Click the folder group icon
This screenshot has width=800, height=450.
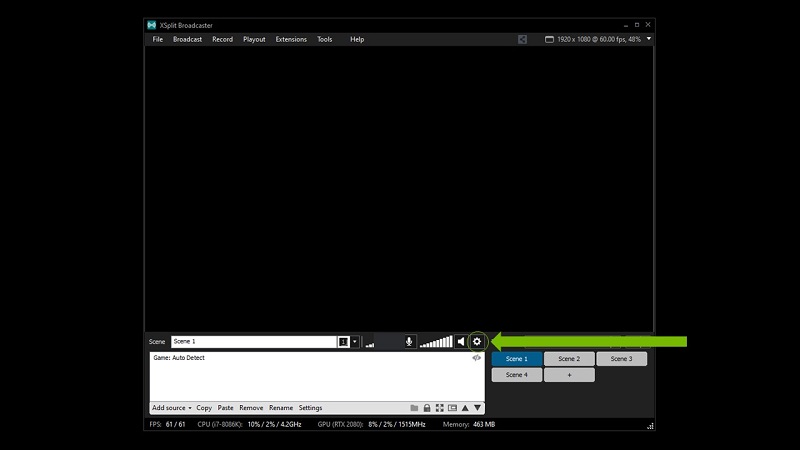414,408
